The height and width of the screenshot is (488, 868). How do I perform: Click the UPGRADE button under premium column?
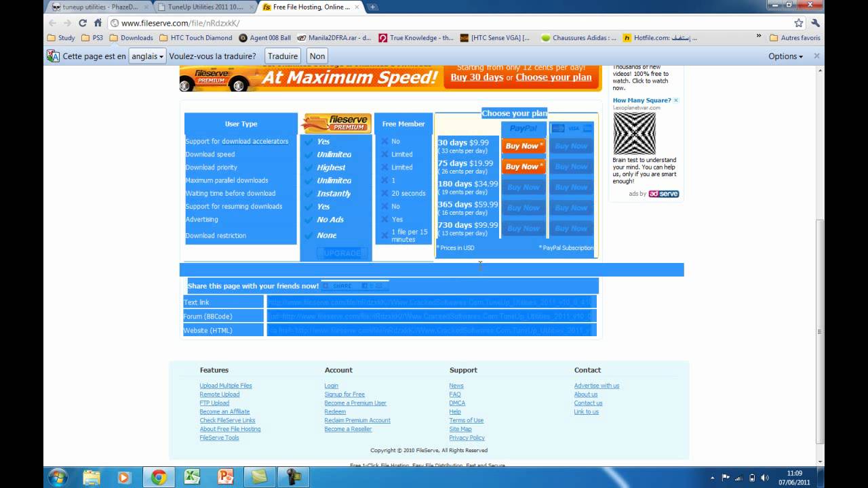point(342,253)
